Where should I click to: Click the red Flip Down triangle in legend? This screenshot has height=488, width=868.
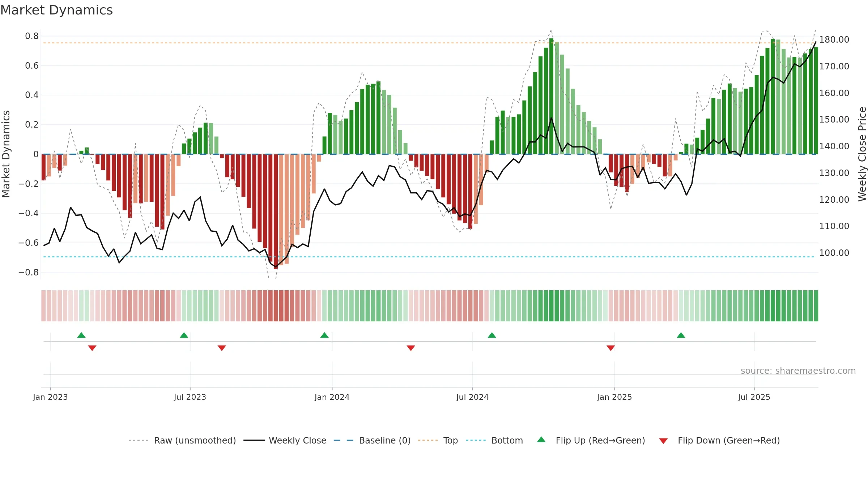point(663,441)
